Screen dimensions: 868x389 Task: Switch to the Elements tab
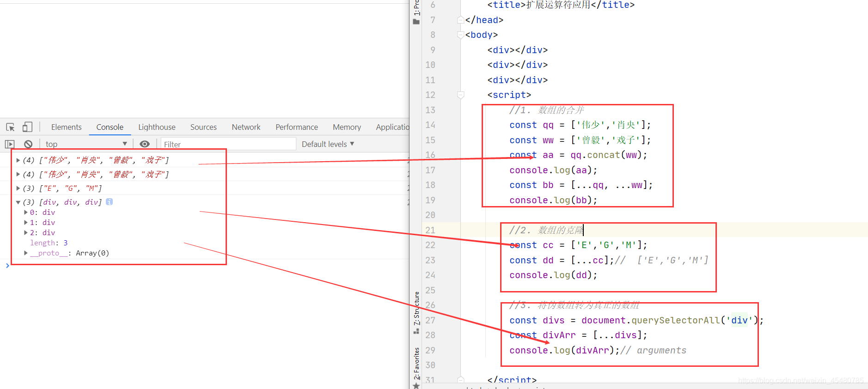66,127
